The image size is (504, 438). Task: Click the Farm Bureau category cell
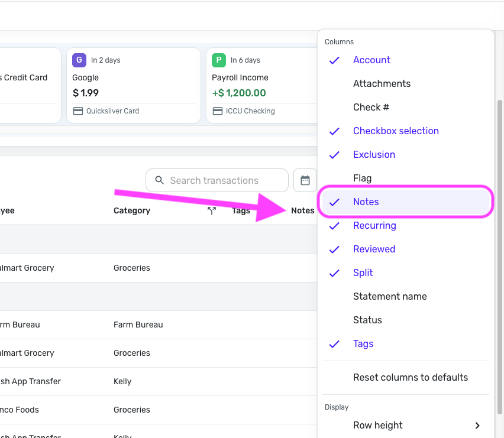coord(138,325)
